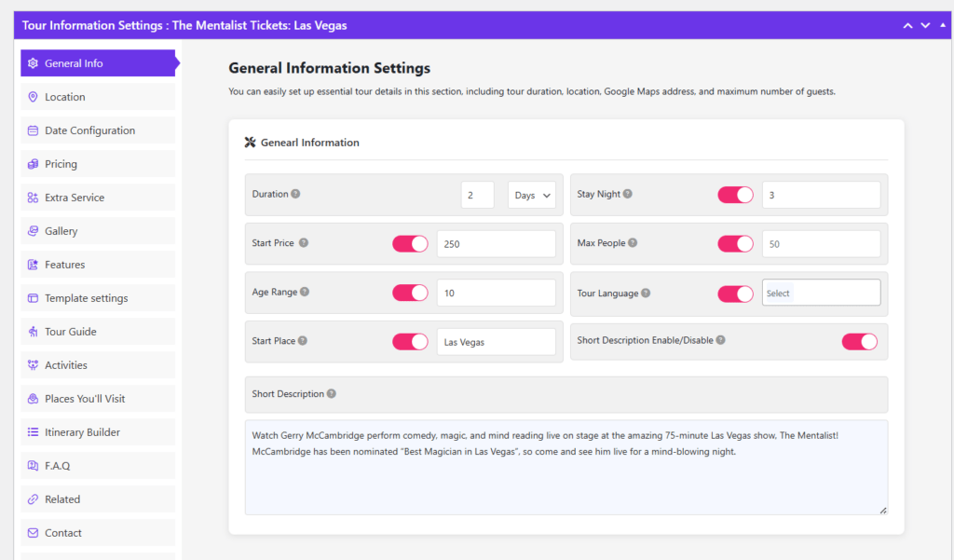Click the wrench icon beside Genearl Information
The height and width of the screenshot is (560, 954).
250,142
